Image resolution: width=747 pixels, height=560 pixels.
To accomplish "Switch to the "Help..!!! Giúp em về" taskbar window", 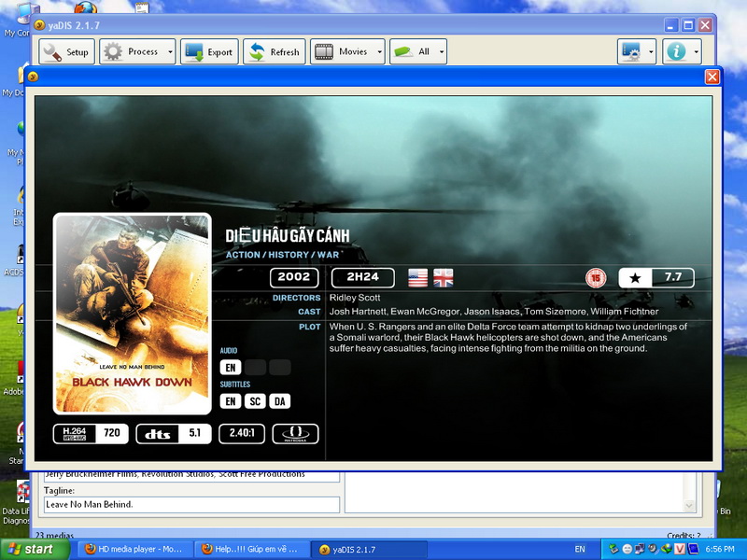I will click(251, 549).
